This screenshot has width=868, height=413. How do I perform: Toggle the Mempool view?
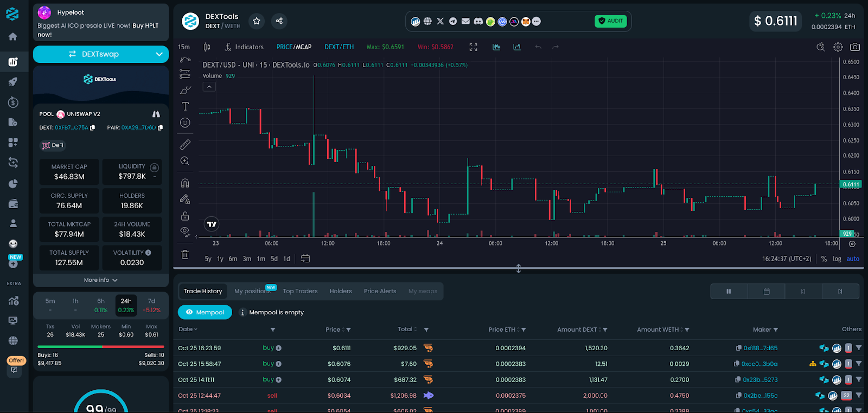coord(205,312)
